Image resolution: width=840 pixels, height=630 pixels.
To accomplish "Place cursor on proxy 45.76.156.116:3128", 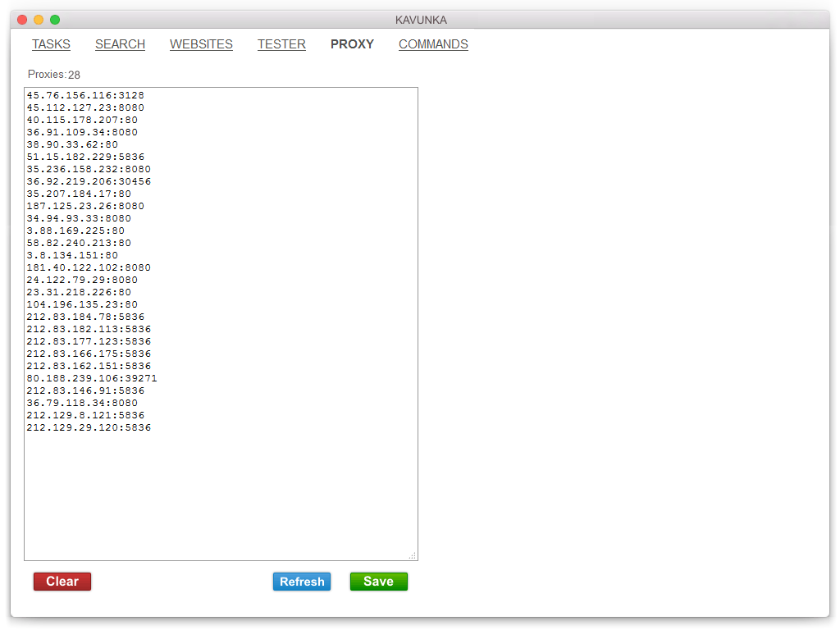I will point(85,95).
